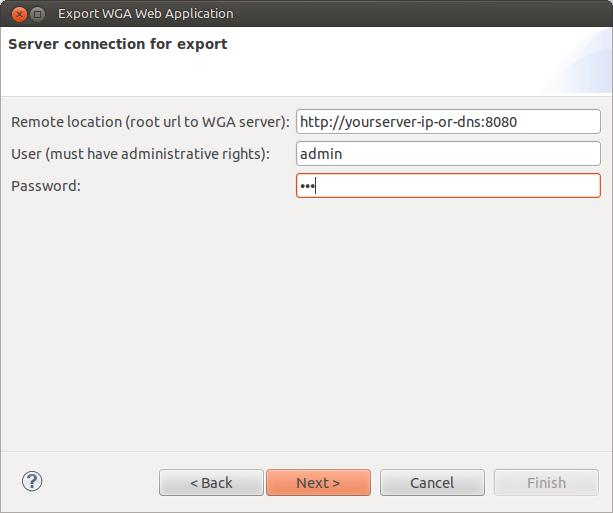Screen dimensions: 613x513
Task: Focus the User administrative rights field
Action: (x=448, y=154)
